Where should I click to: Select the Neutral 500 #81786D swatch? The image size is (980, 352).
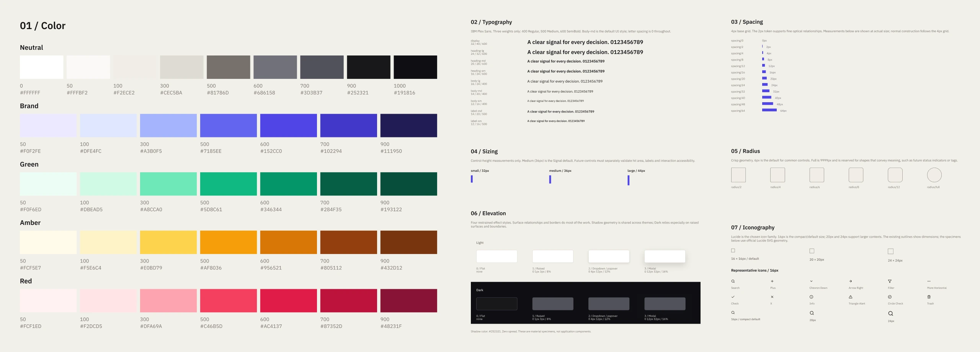coord(229,67)
